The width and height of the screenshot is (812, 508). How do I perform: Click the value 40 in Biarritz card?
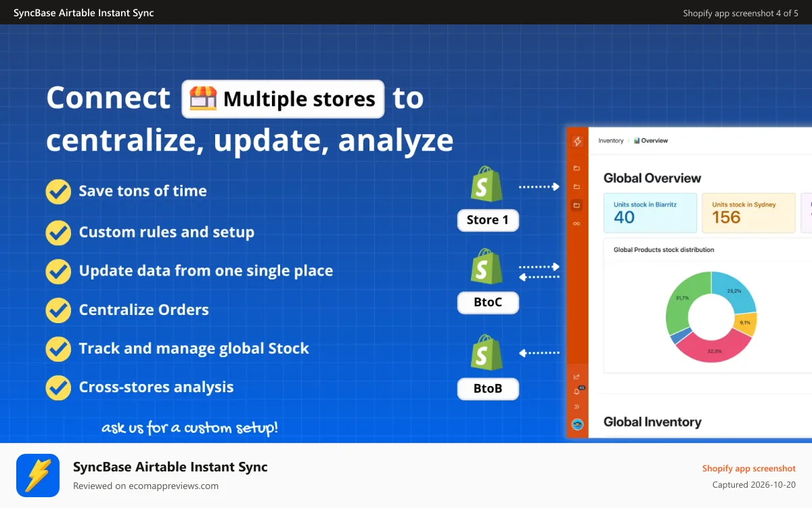[624, 217]
